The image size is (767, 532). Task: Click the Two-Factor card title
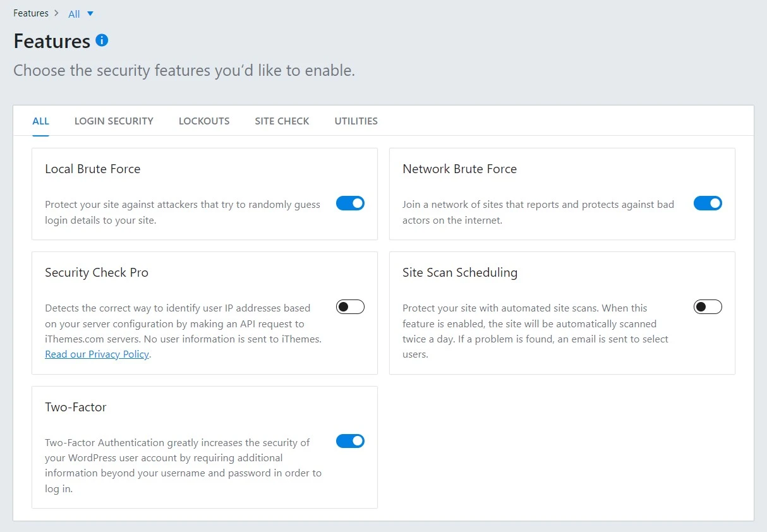75,407
